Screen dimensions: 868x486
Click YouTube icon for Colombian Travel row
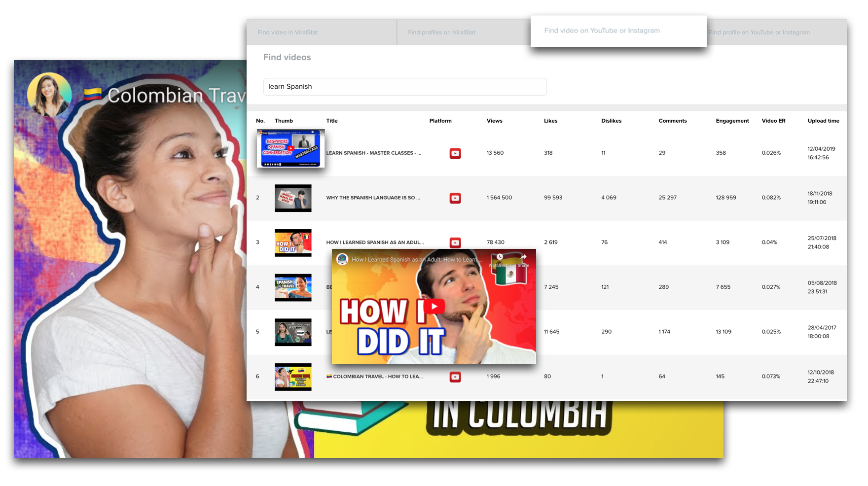pyautogui.click(x=455, y=377)
